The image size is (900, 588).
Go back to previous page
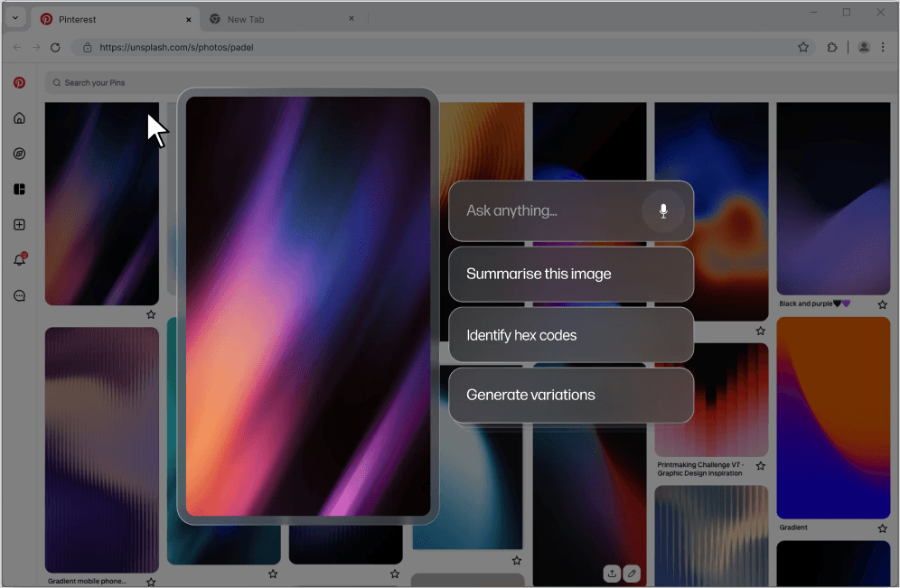(17, 48)
